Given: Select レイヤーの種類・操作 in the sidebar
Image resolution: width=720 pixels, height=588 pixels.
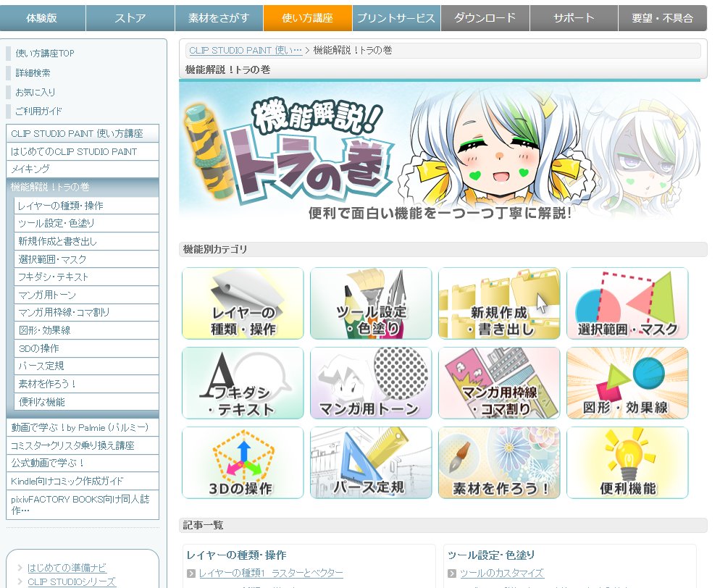Looking at the screenshot, I should tap(86, 206).
